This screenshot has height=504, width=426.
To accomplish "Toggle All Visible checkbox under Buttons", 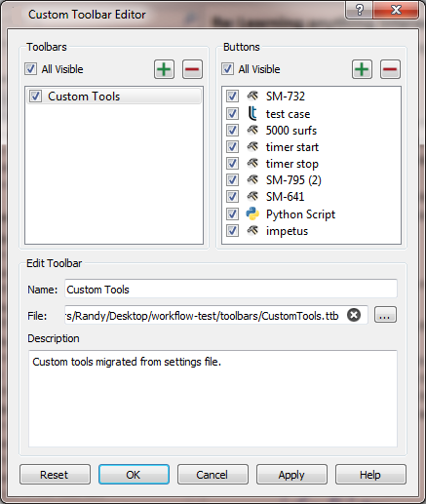I will tap(227, 69).
